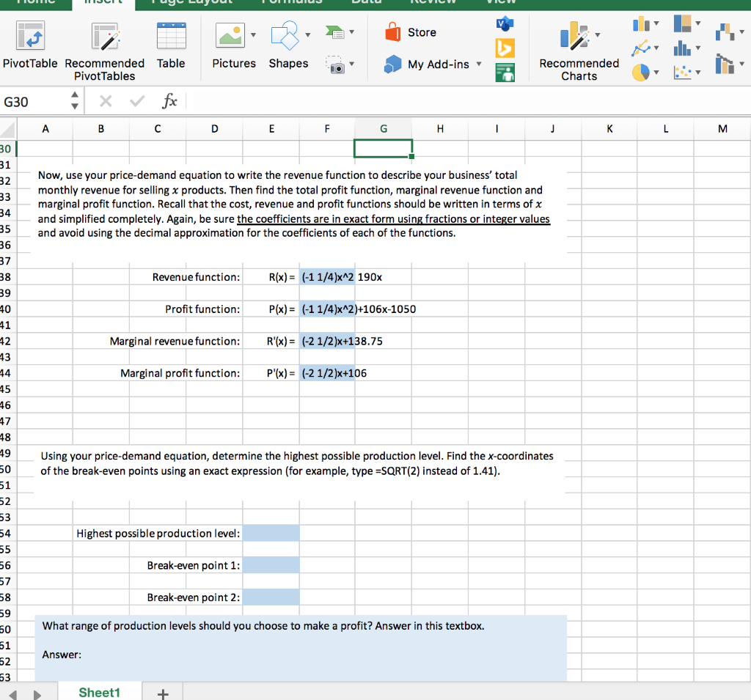Switch to the Review ribbon tab
751x700 pixels.
click(x=433, y=2)
